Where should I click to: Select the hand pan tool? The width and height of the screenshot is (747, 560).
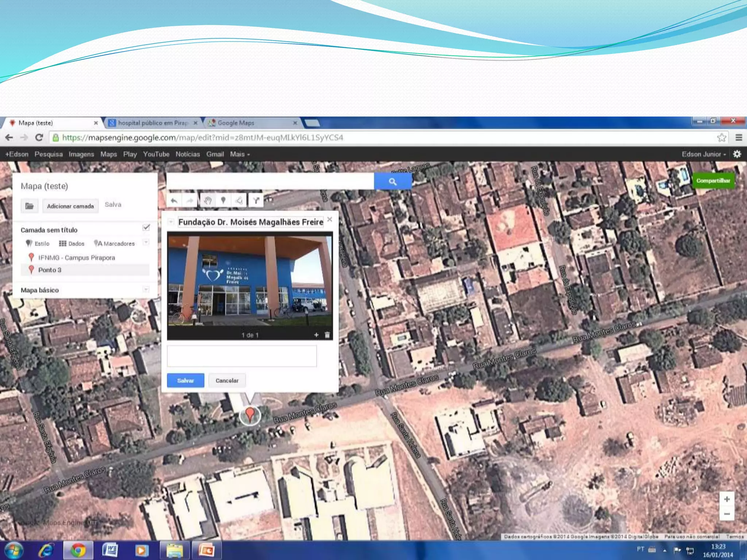point(208,201)
